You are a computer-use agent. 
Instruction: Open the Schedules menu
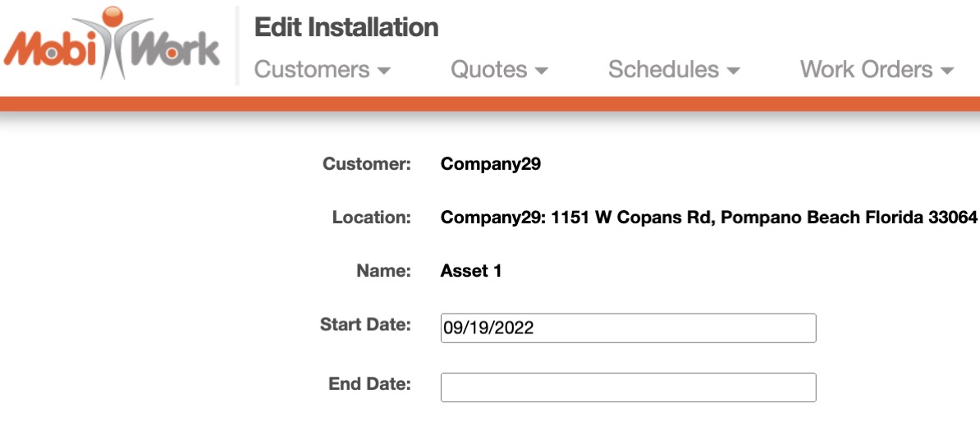[x=663, y=70]
